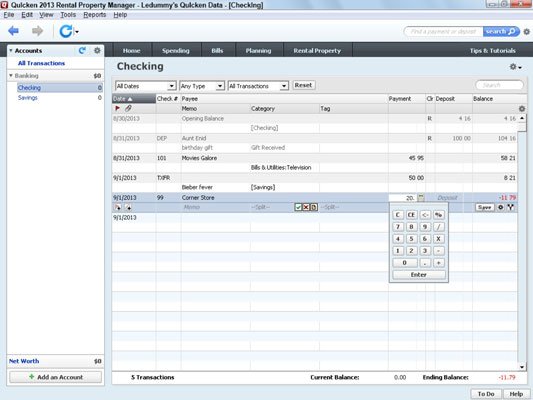This screenshot has width=533, height=400.
Task: Click the Find a payment or deposit field
Action: (x=443, y=32)
